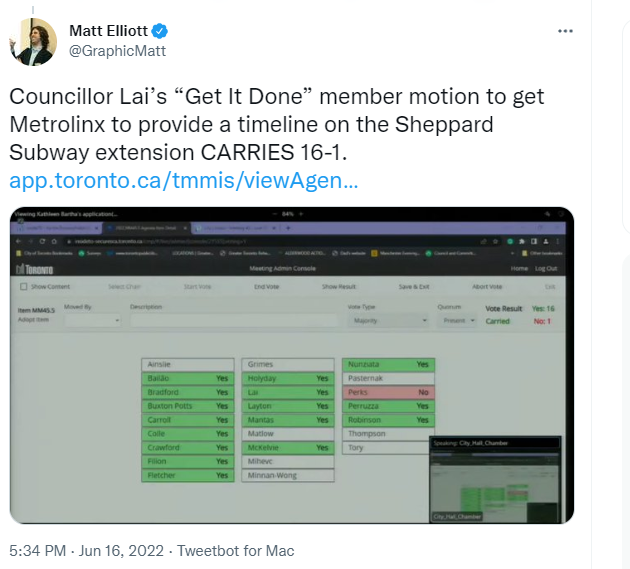Click the @GraphicMatt handle
Screen dimensions: 630x569
coord(118,51)
